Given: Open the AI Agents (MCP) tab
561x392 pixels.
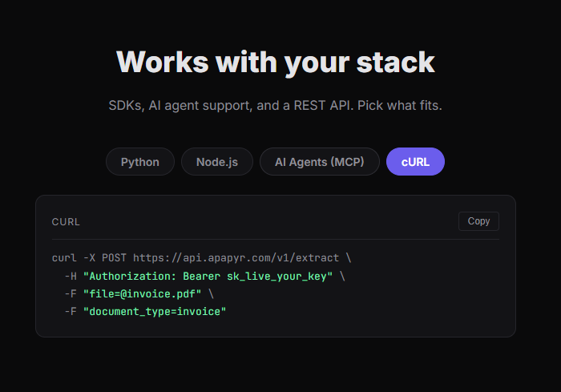Looking at the screenshot, I should coord(319,162).
